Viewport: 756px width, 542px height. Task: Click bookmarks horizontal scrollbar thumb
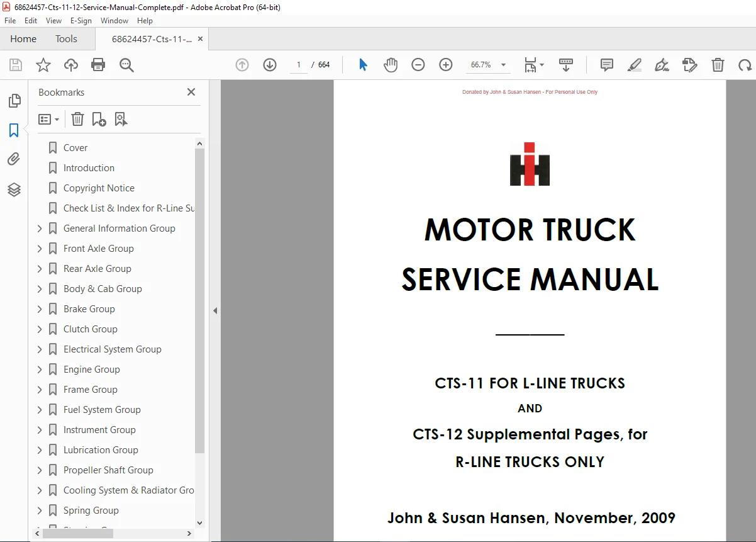pos(77,533)
